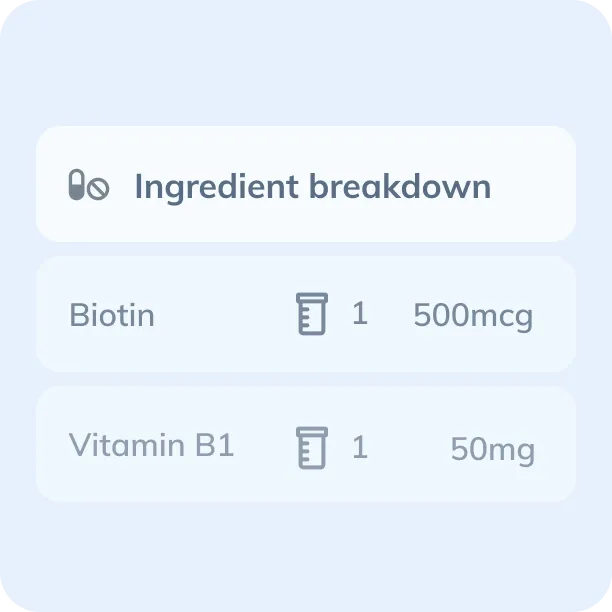This screenshot has height=612, width=612.
Task: Click empty space between Biotin and its bottle
Action: (225, 316)
